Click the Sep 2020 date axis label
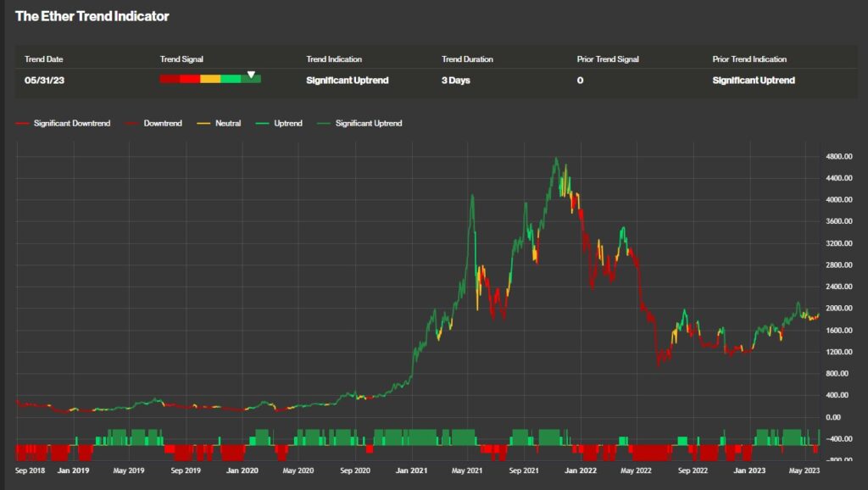 tap(355, 471)
